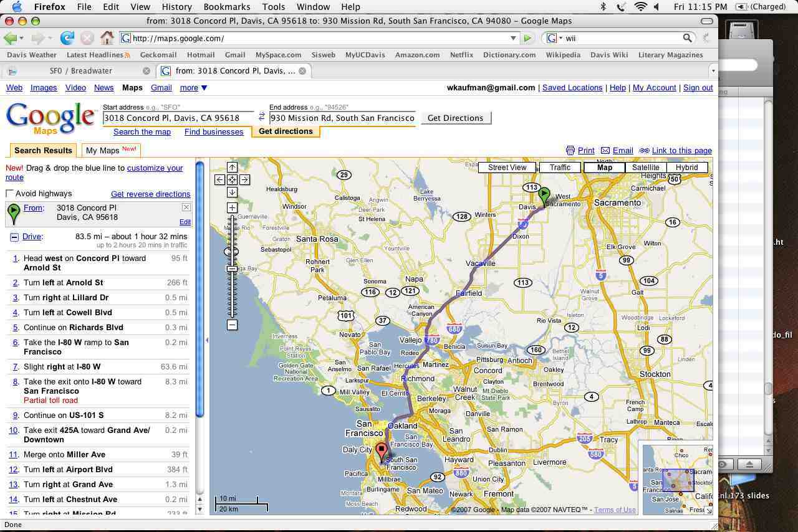Open the Bookmarks menu
The image size is (798, 532).
[227, 7]
